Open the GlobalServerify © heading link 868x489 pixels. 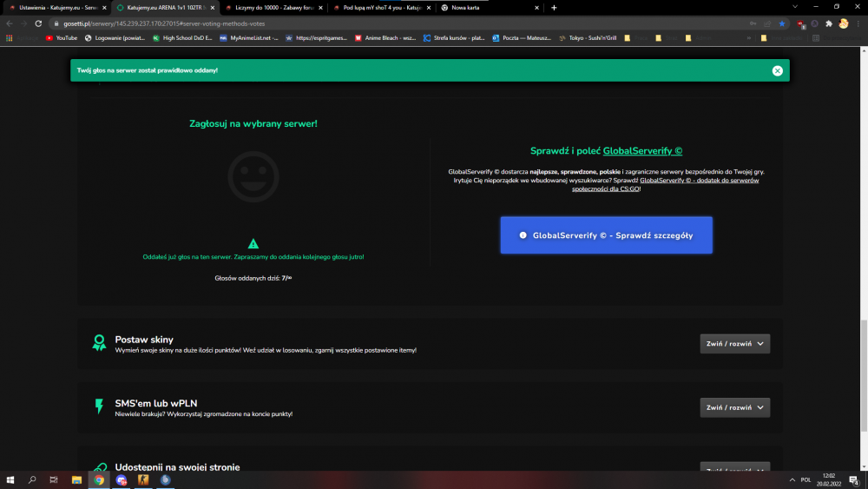coord(642,150)
